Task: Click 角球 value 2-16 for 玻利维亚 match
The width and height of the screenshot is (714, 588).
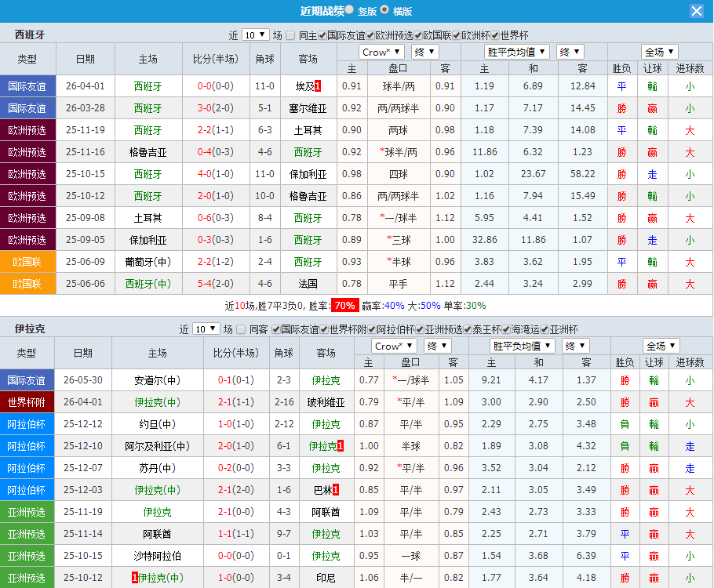Action: click(284, 402)
